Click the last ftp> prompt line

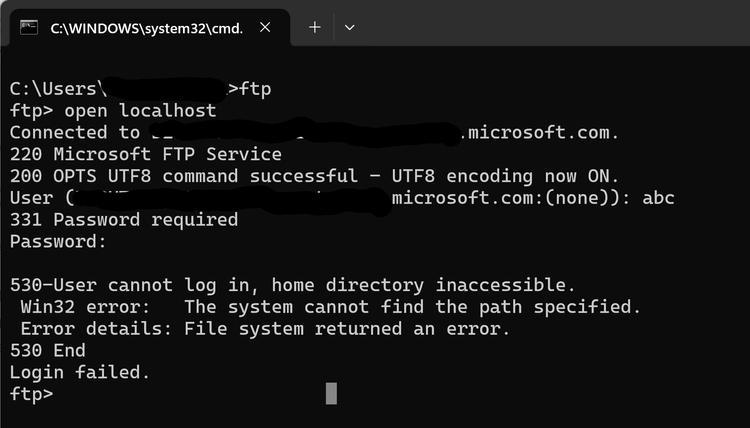click(31, 394)
